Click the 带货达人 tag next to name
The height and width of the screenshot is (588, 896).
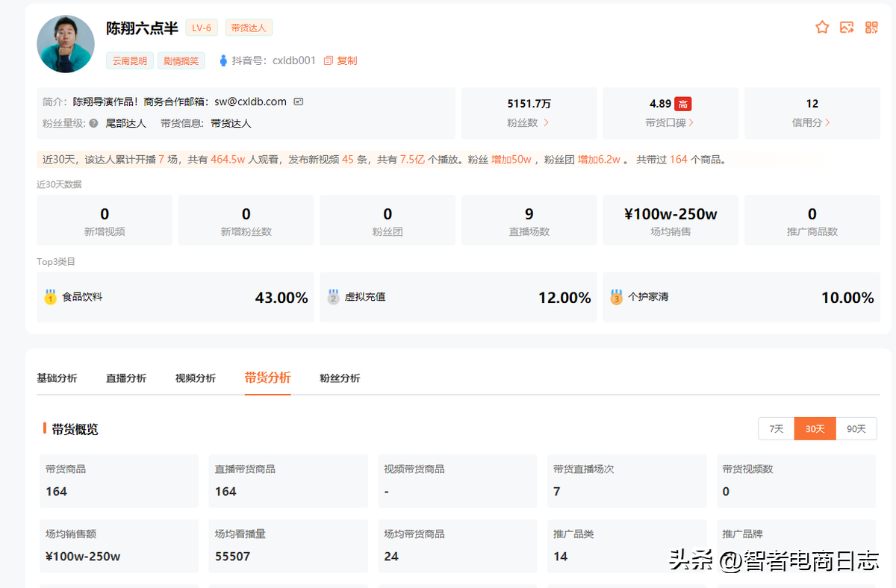(249, 28)
